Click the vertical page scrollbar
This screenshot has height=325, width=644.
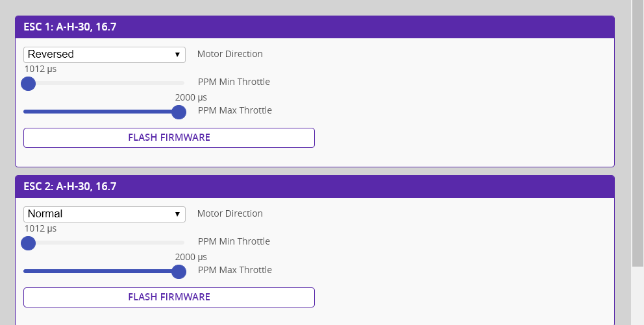tap(638, 130)
